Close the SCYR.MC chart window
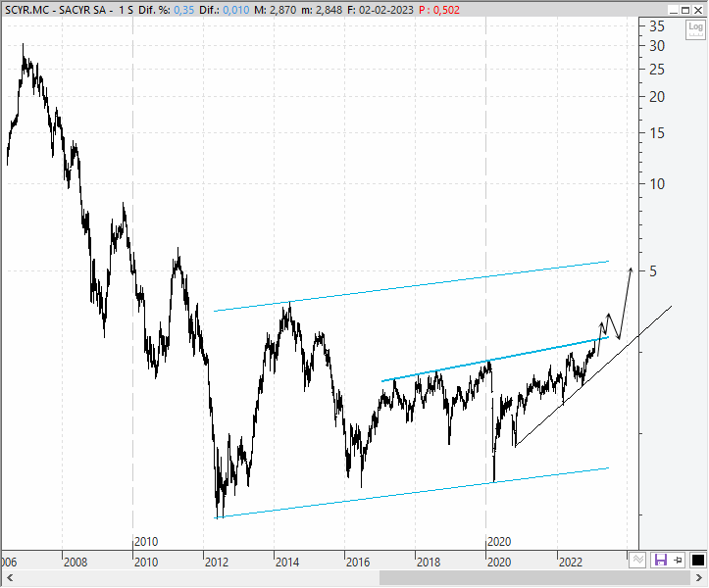 click(x=698, y=10)
